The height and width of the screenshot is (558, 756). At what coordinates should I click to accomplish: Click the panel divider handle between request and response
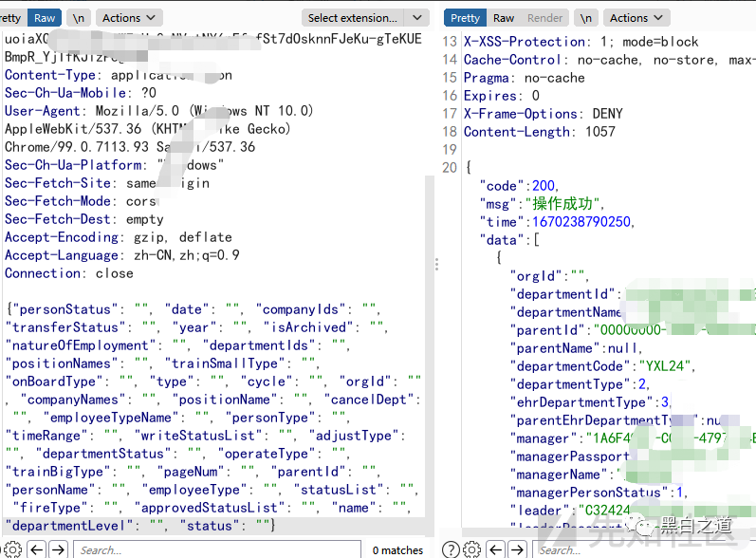tap(436, 264)
